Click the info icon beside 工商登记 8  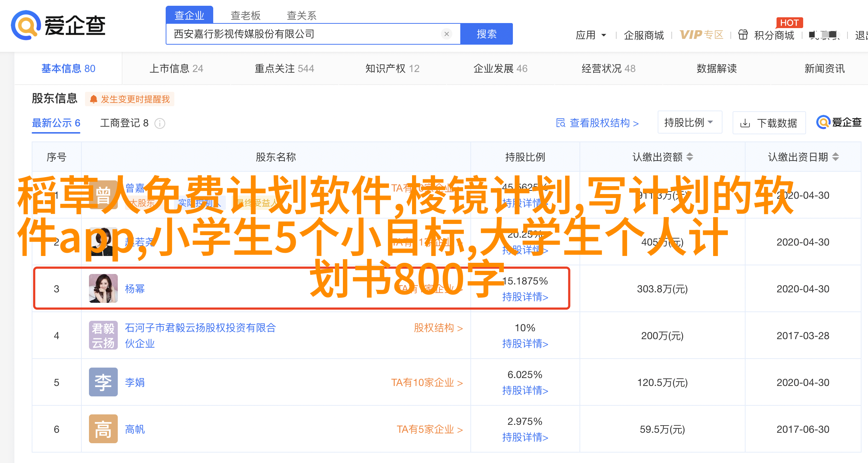160,123
